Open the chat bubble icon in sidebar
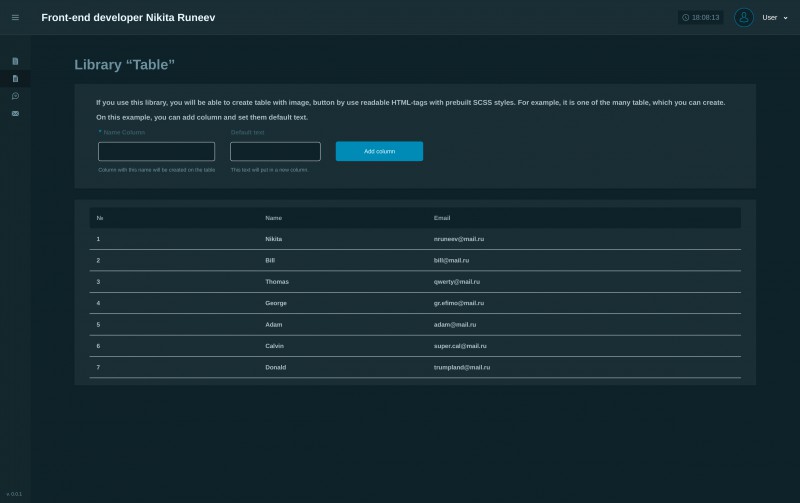Viewport: 800px width, 503px height. click(15, 96)
